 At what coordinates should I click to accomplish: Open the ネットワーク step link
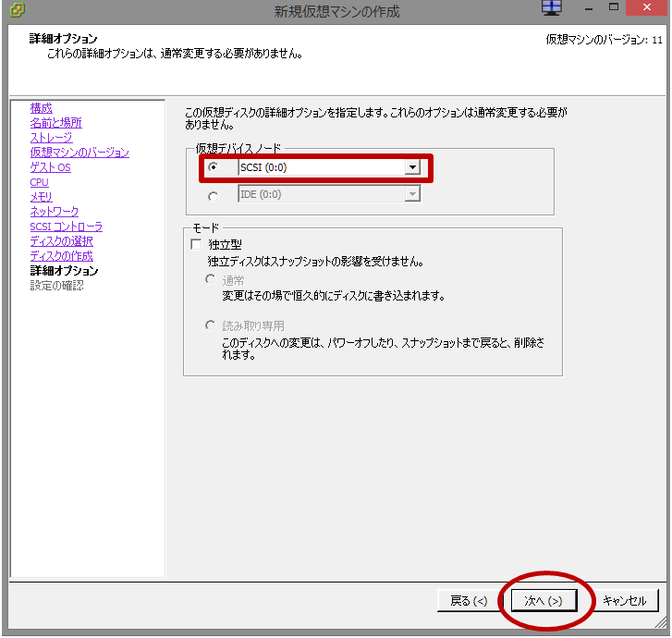pyautogui.click(x=54, y=212)
